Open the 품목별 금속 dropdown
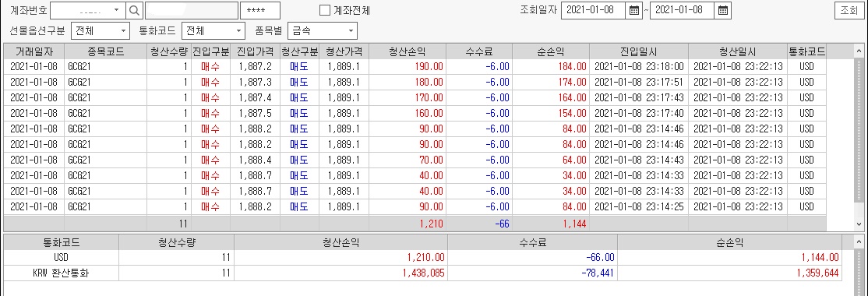 [351, 30]
